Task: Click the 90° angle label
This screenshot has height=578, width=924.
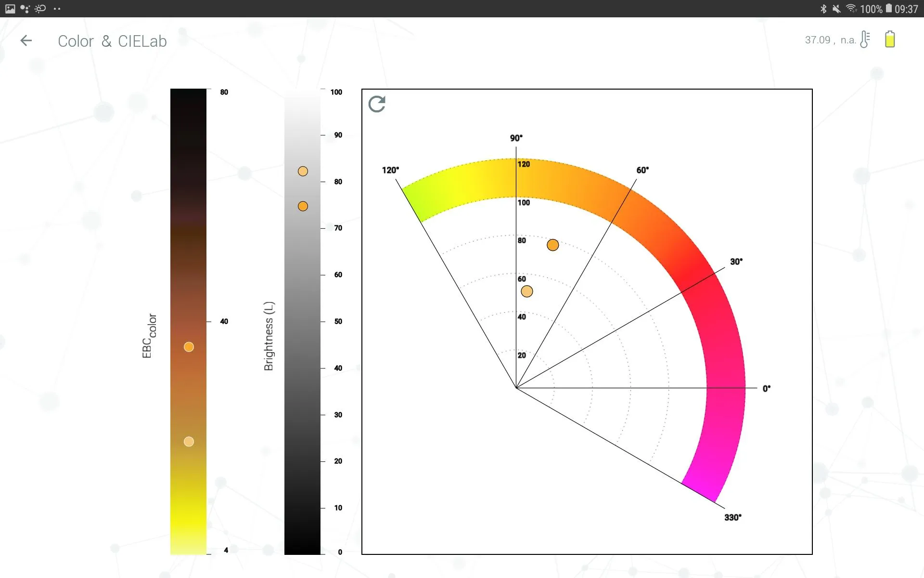Action: [x=516, y=138]
